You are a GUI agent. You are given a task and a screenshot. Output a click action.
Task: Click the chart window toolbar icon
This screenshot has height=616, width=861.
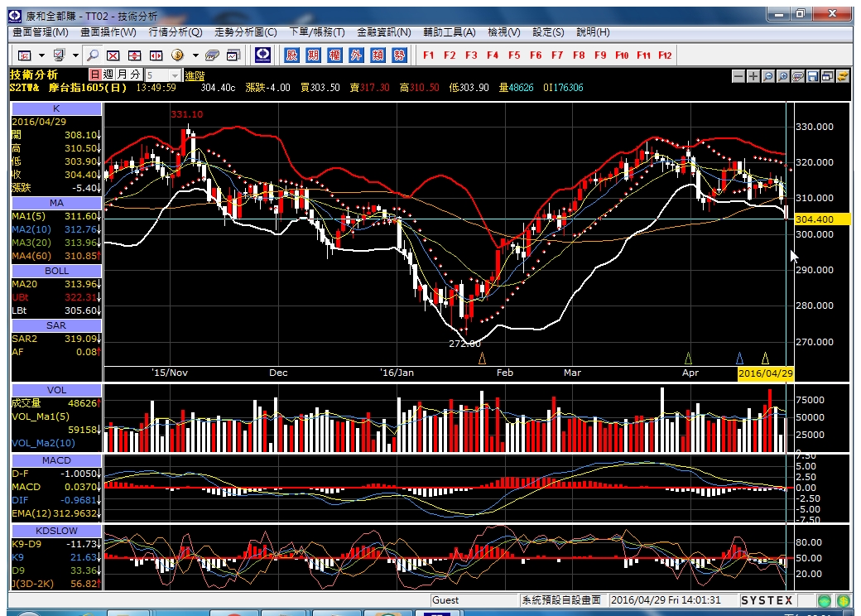[234, 55]
